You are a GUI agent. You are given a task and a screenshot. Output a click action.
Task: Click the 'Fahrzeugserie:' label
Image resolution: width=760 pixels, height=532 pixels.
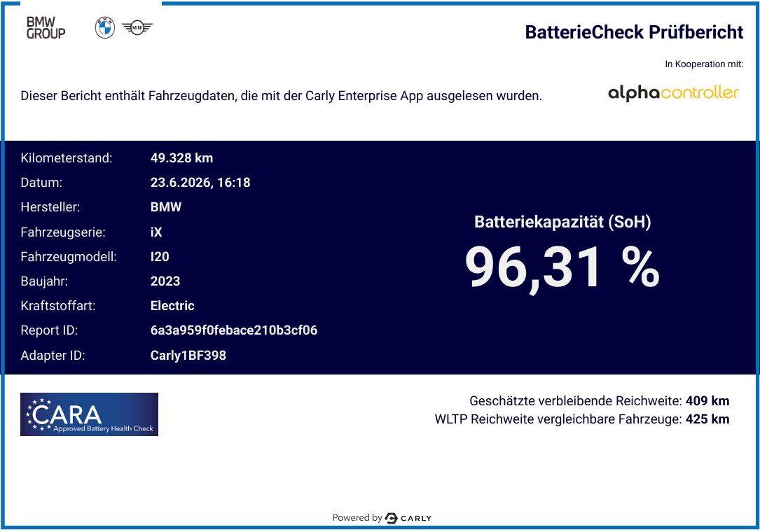point(63,232)
